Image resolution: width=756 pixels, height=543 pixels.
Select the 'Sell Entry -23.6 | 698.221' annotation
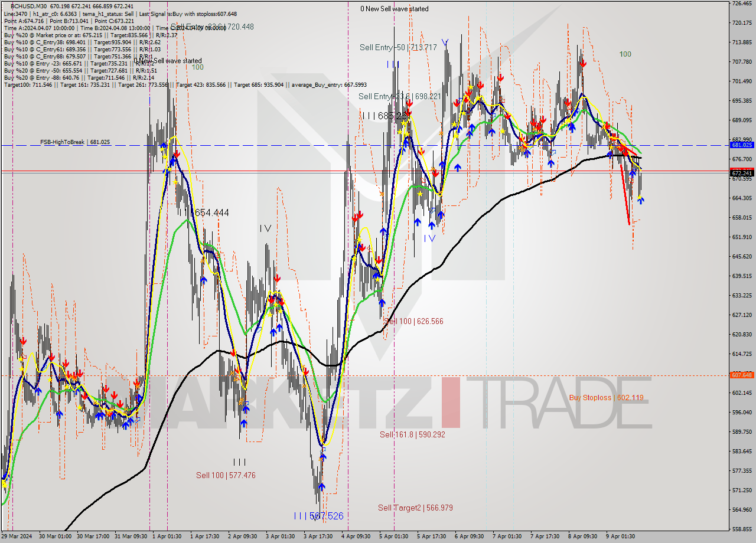pos(399,96)
